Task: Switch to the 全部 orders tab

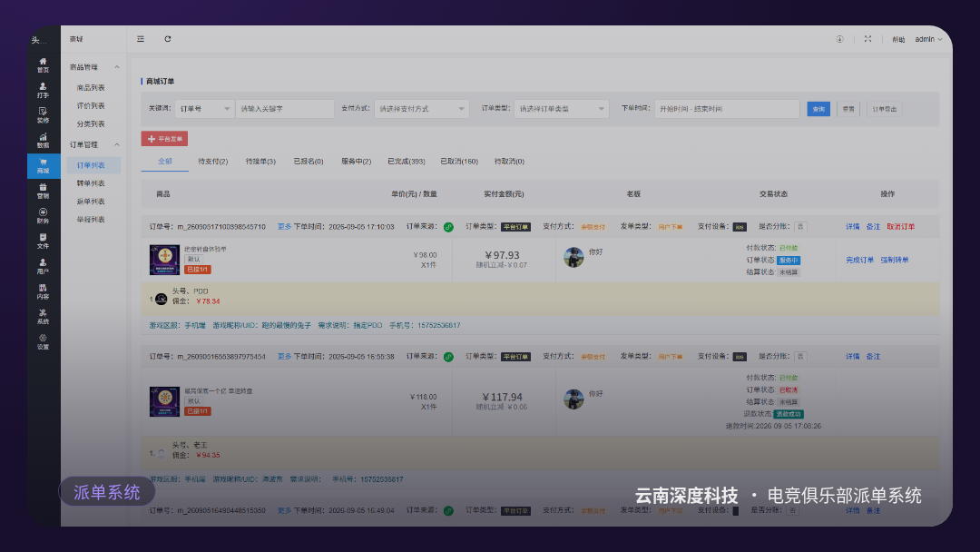Action: click(165, 162)
